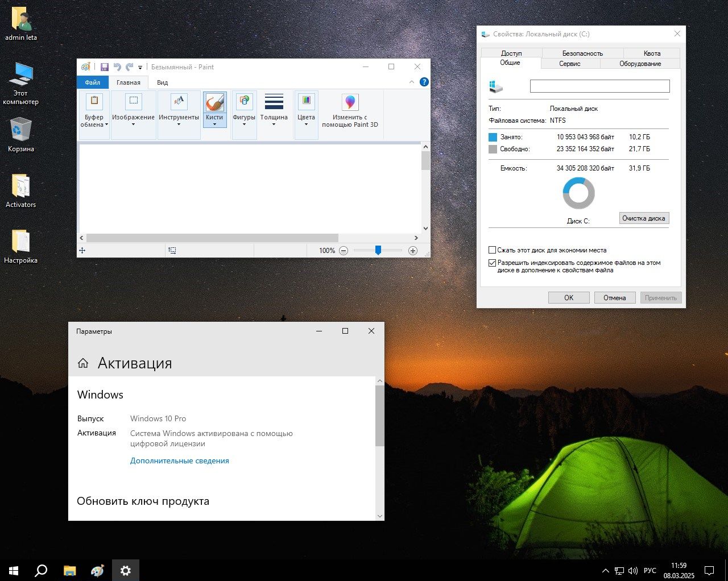
Task: Click the home icon in Параметры
Action: coord(83,363)
